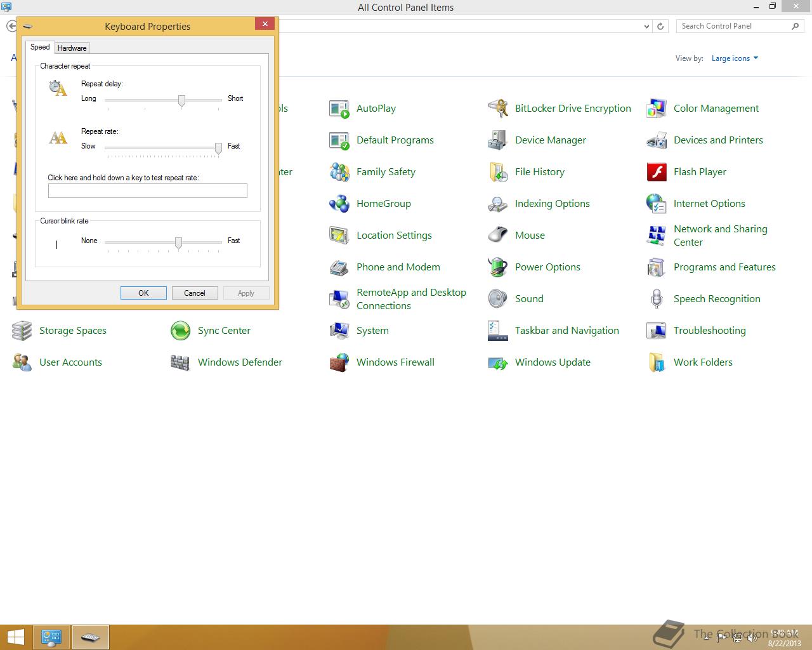Screen dimensions: 812x650
Task: Open the Sync Center icon
Action: tap(181, 331)
